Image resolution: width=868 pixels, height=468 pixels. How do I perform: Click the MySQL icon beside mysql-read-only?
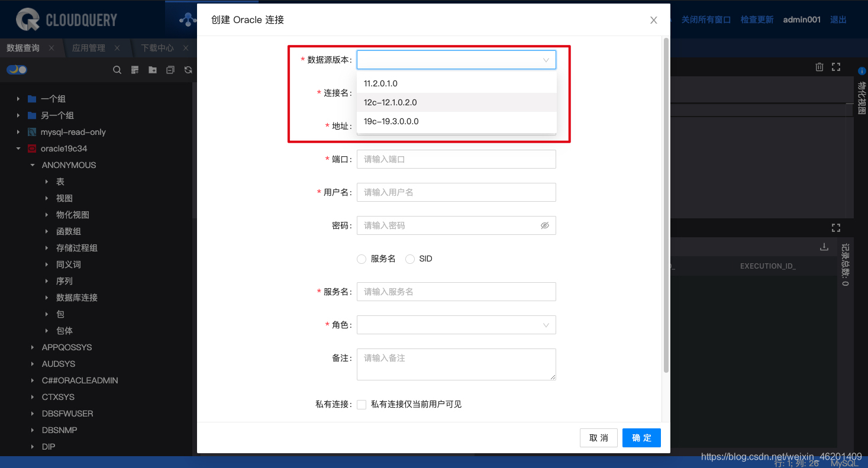point(32,132)
